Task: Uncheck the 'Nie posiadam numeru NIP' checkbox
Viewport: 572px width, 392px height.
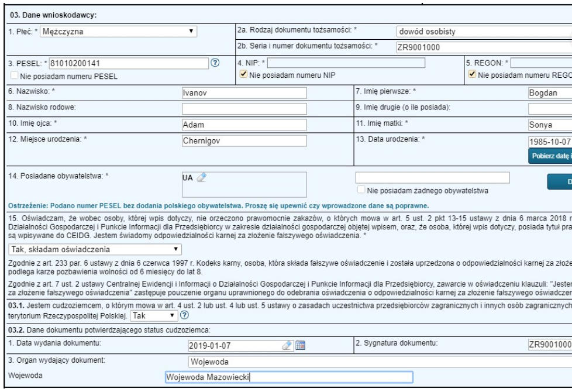Action: tap(243, 74)
